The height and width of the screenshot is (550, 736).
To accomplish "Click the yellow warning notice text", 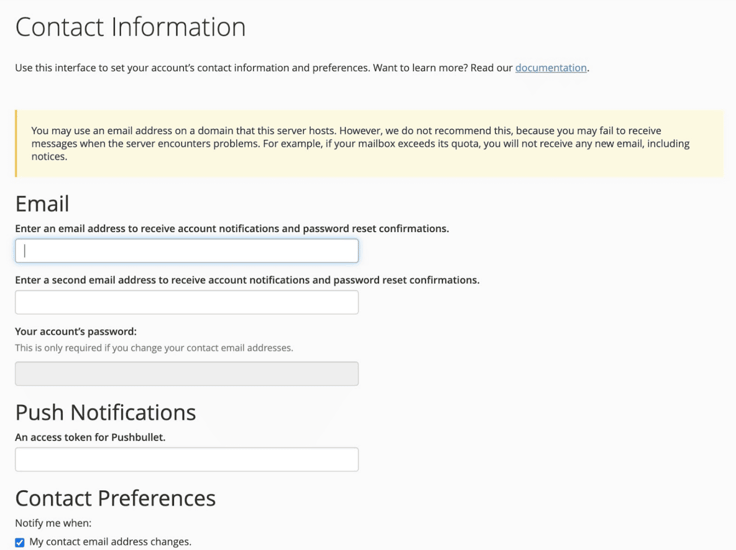I will [360, 143].
